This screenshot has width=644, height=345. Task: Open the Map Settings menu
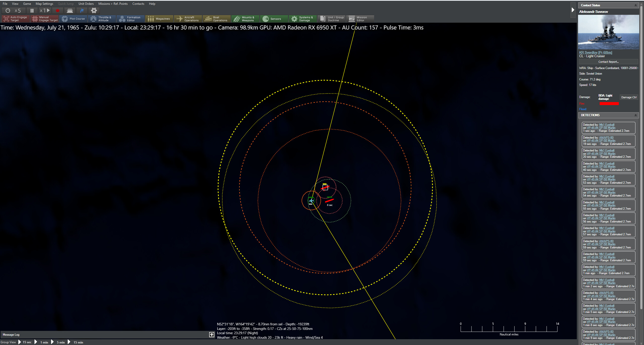click(44, 4)
